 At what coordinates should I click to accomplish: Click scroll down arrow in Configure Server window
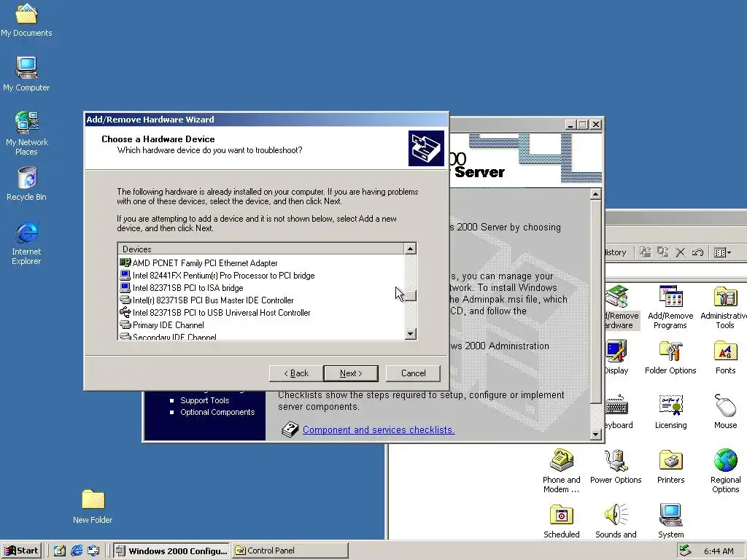pyautogui.click(x=595, y=434)
